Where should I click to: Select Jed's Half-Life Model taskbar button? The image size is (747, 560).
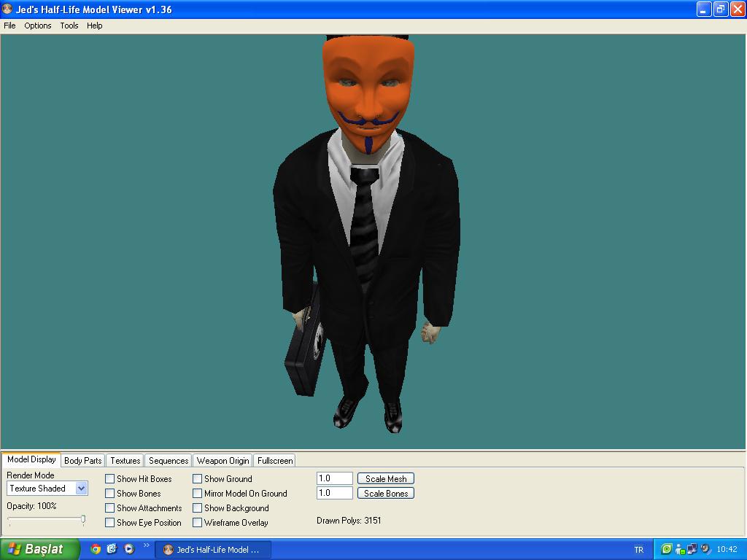click(x=212, y=550)
